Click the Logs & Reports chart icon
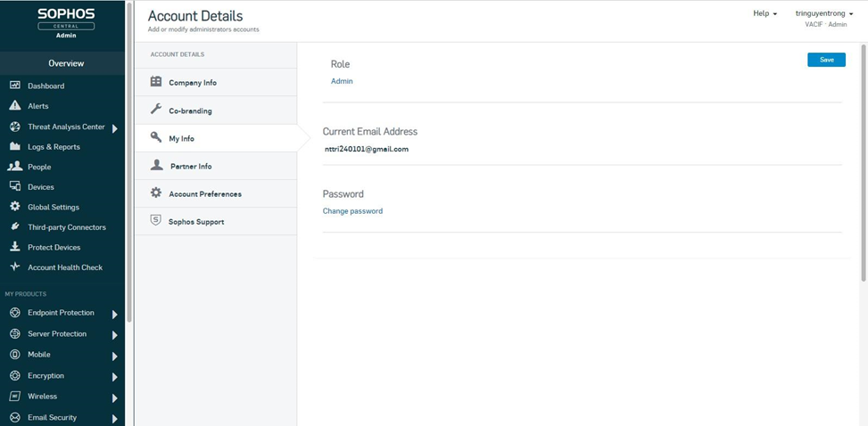Image resolution: width=868 pixels, height=426 pixels. pos(15,147)
